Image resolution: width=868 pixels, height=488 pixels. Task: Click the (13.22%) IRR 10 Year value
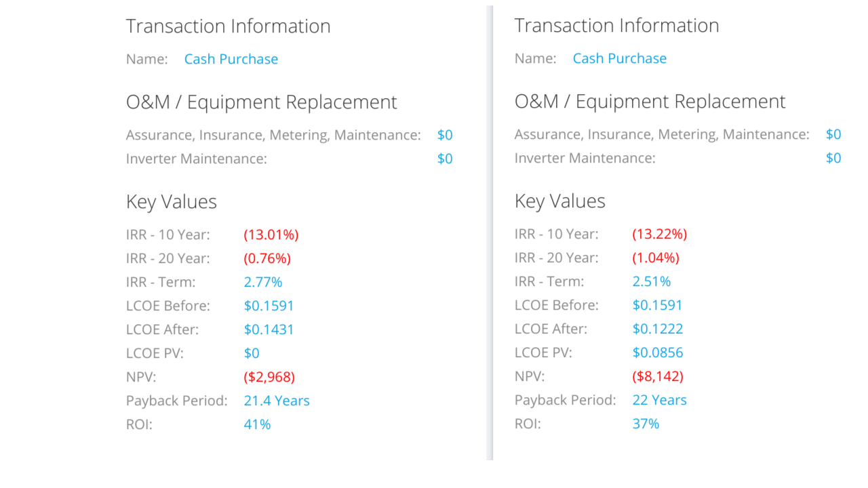660,234
